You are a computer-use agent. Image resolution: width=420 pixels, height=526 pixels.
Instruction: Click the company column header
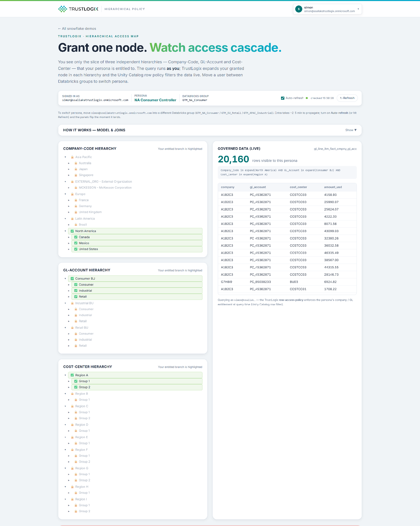click(228, 187)
